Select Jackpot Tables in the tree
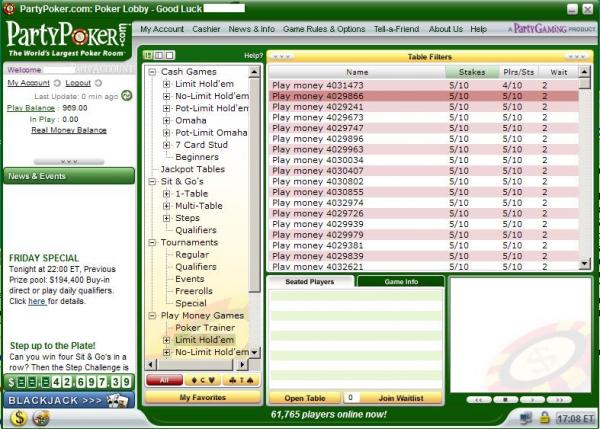600x429 pixels. point(192,169)
